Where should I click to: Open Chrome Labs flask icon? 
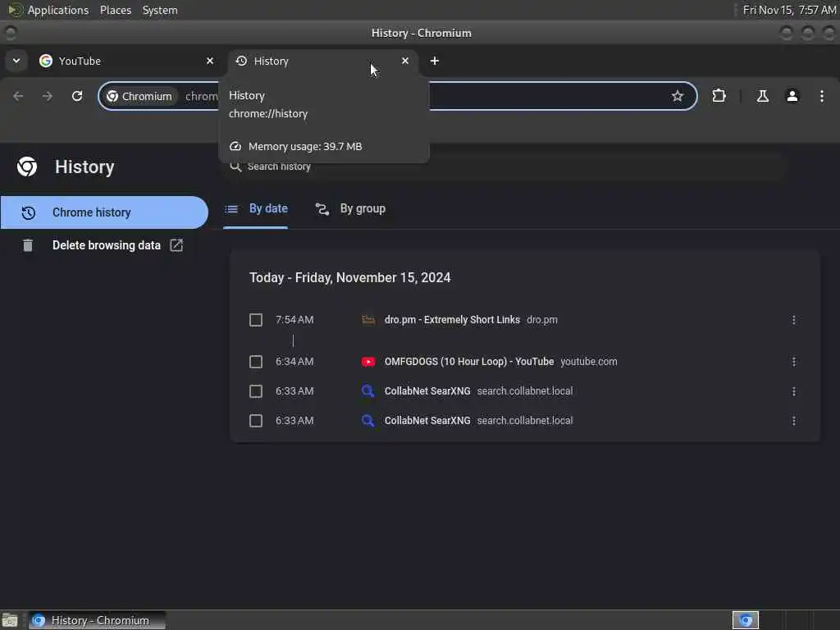click(x=762, y=96)
